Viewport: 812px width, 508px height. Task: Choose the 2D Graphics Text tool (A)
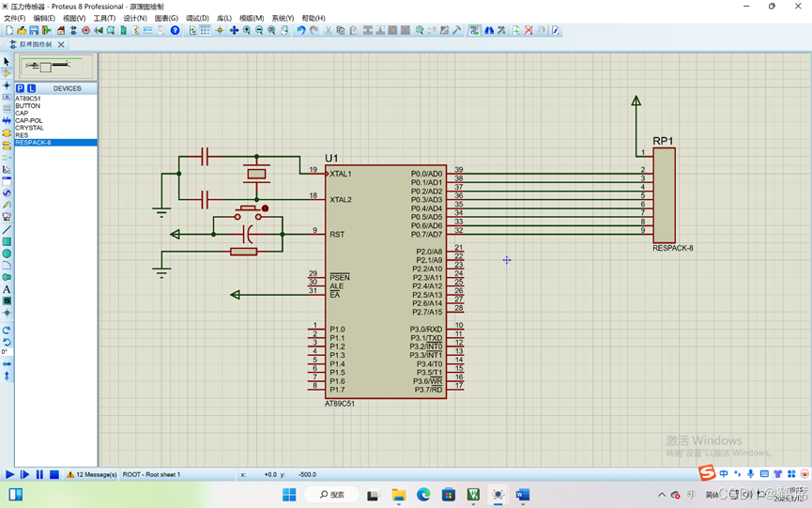(7, 289)
